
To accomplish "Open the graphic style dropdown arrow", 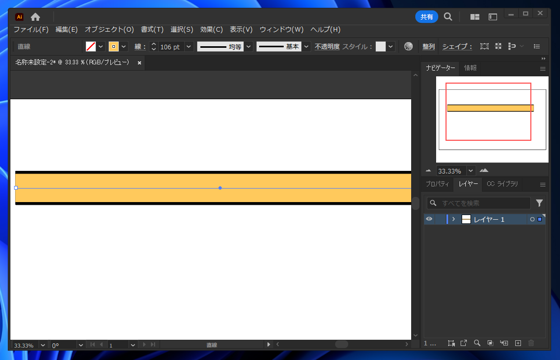I will coord(391,46).
